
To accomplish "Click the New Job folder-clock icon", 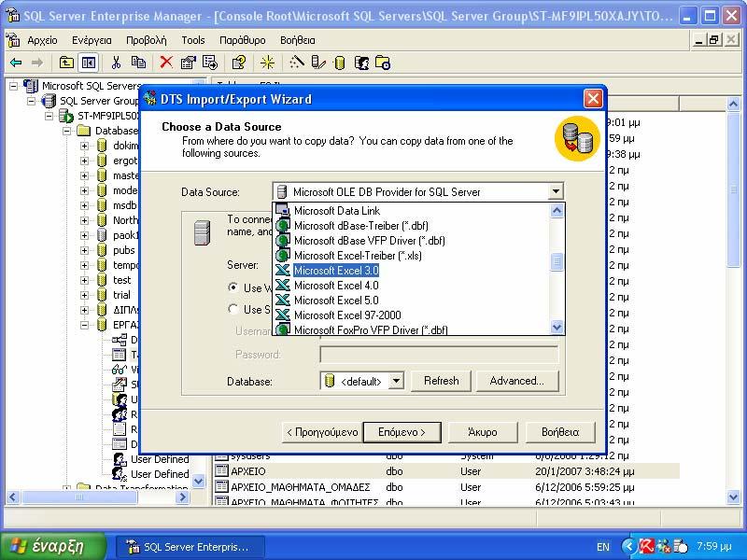I will click(x=383, y=63).
